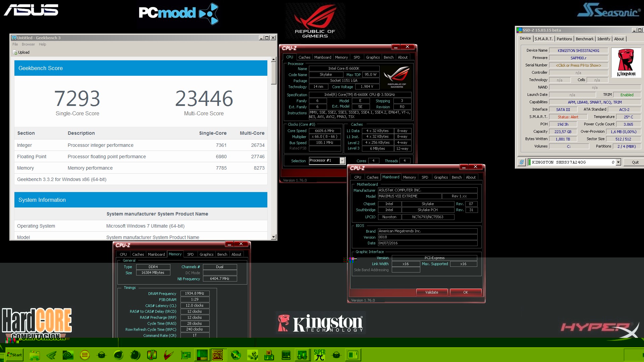This screenshot has height=362, width=644.
Task: Select the Device tab in SSD-Z
Action: tap(525, 39)
